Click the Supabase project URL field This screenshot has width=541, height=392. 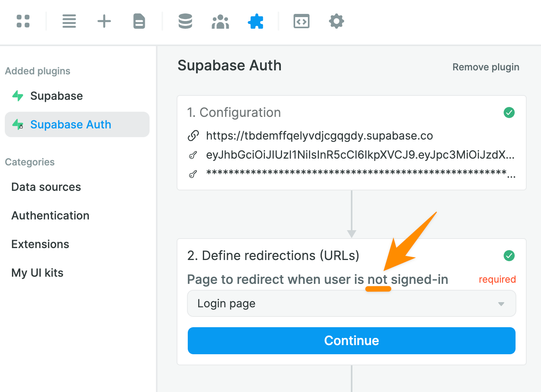[x=319, y=136]
